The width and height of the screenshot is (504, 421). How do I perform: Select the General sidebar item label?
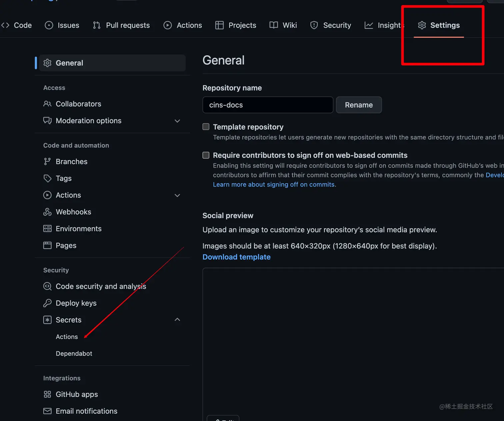(x=69, y=63)
